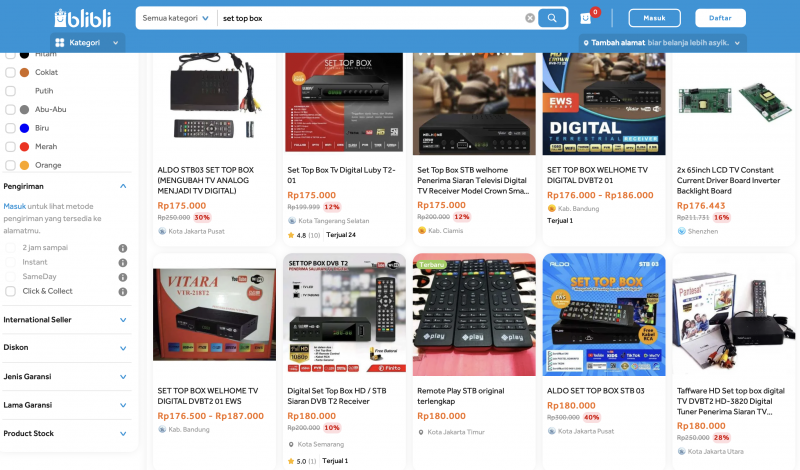Image resolution: width=800 pixels, height=470 pixels.
Task: Collapse the Pengiriman filter section
Action: [x=123, y=186]
